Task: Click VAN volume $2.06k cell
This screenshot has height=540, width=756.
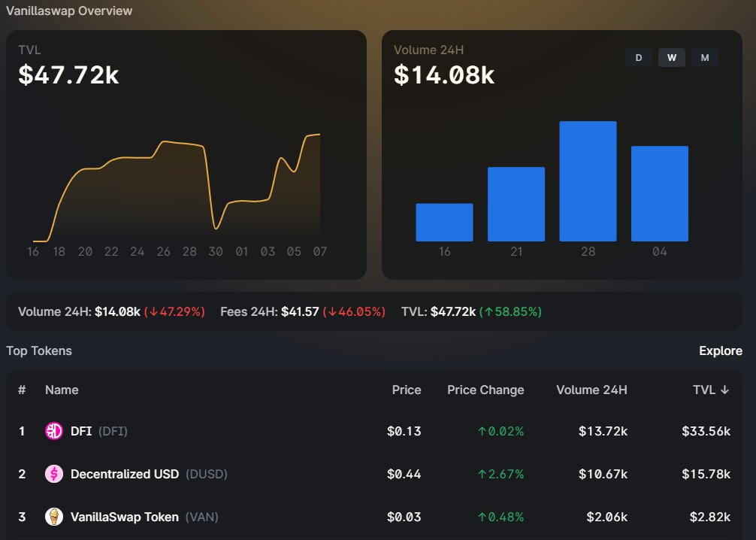Action: click(x=607, y=517)
